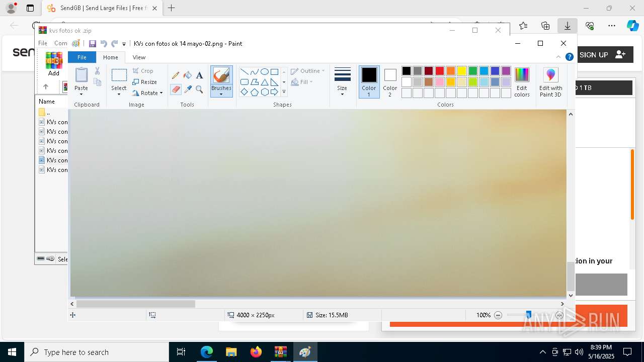
Task: Select the Hexagon shape
Action: pos(265,92)
